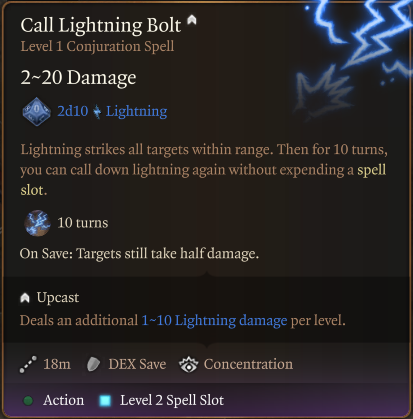Click the blue d10 dice icon

click(x=37, y=112)
